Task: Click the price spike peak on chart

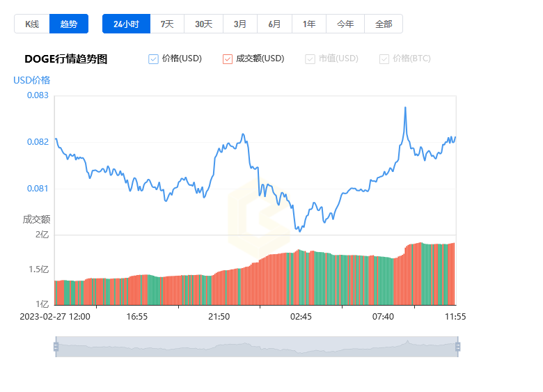Action: coord(405,108)
